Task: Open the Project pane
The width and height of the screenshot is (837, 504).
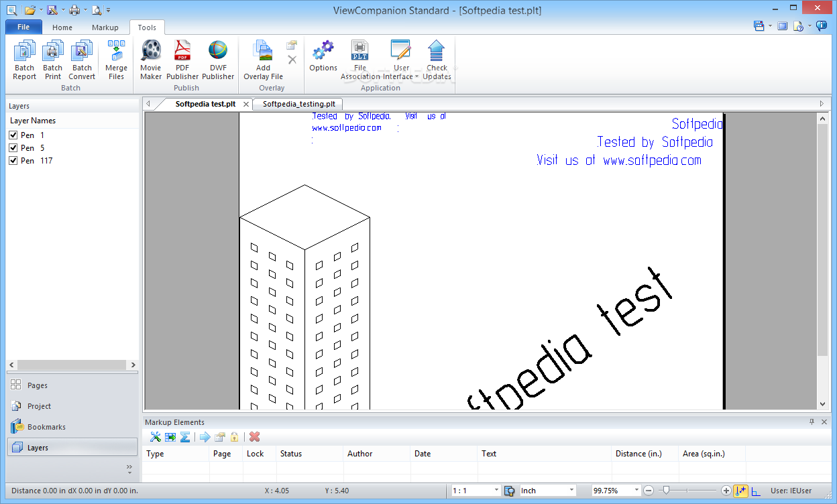Action: click(x=72, y=406)
